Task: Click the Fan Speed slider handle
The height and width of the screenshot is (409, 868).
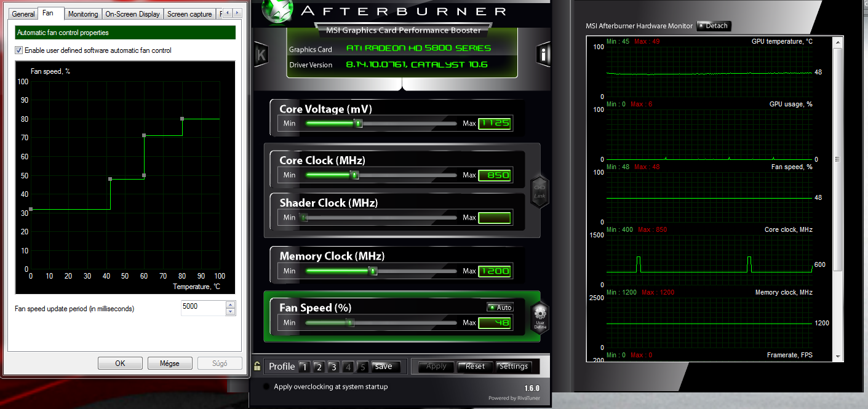Action: [x=350, y=323]
